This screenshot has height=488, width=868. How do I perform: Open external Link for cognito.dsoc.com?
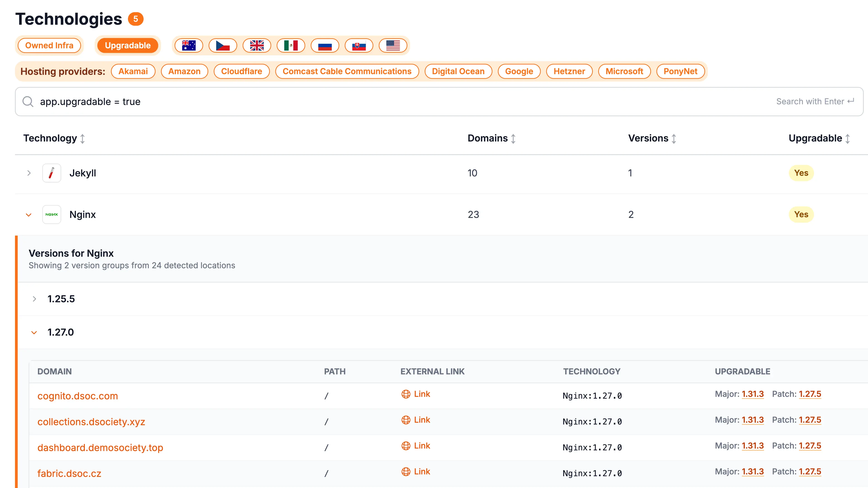[416, 394]
